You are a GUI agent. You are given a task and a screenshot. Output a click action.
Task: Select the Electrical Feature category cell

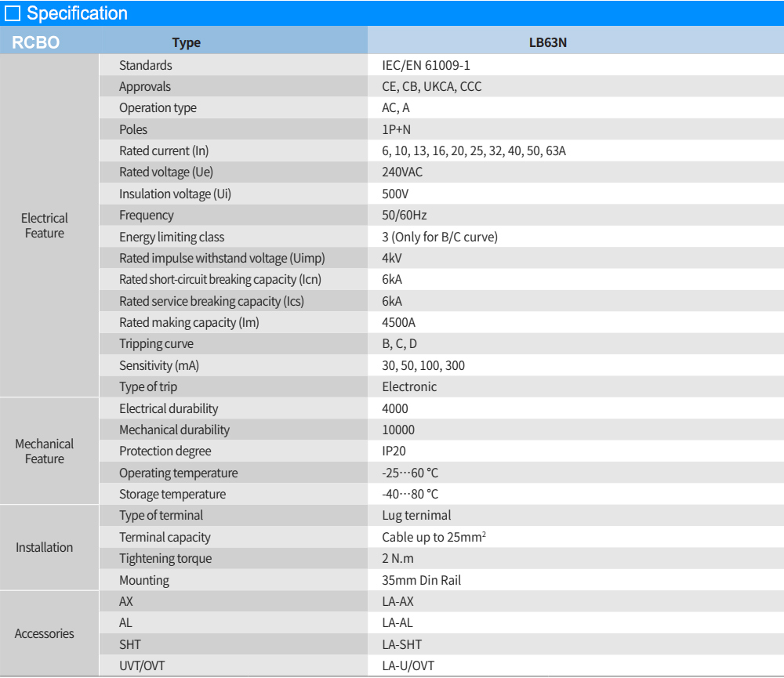pos(45,226)
